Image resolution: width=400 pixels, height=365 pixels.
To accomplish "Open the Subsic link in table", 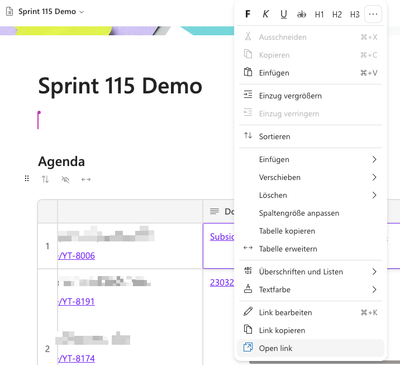I will [x=222, y=237].
